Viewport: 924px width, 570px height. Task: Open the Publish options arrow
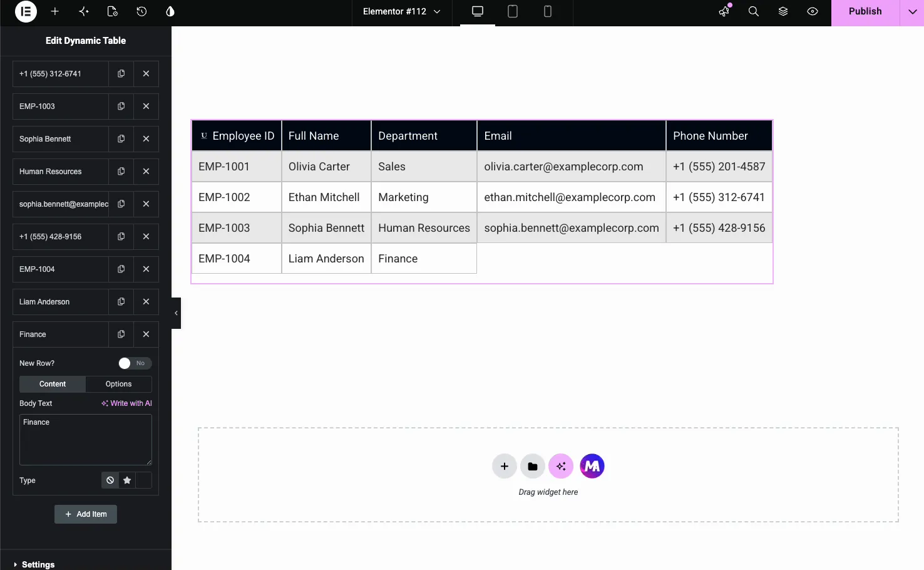pos(912,12)
